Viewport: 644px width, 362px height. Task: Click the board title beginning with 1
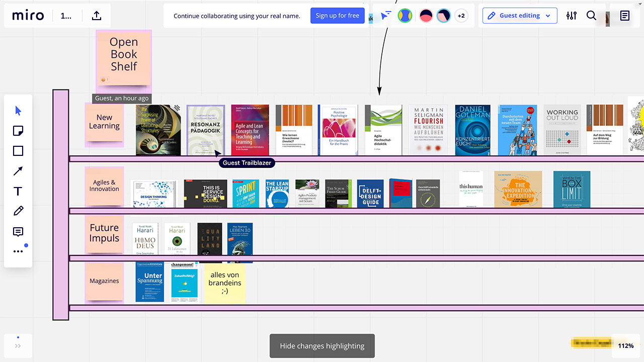[66, 16]
